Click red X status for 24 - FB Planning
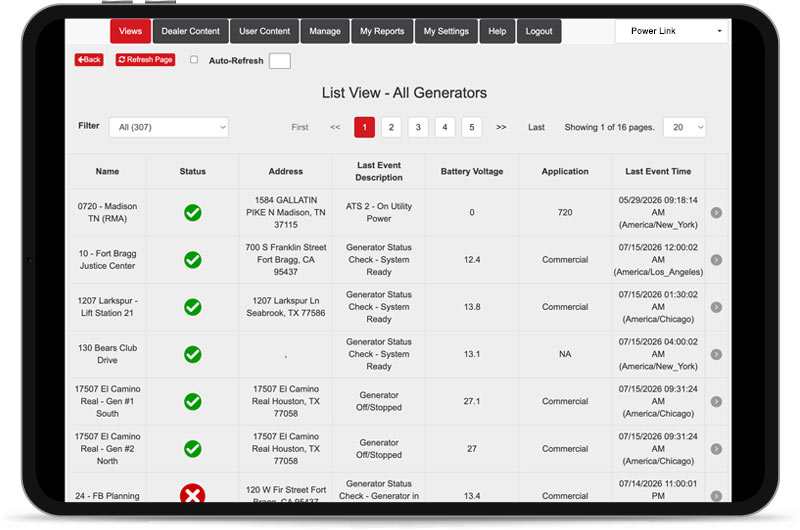This screenshot has width=800, height=530. (192, 493)
